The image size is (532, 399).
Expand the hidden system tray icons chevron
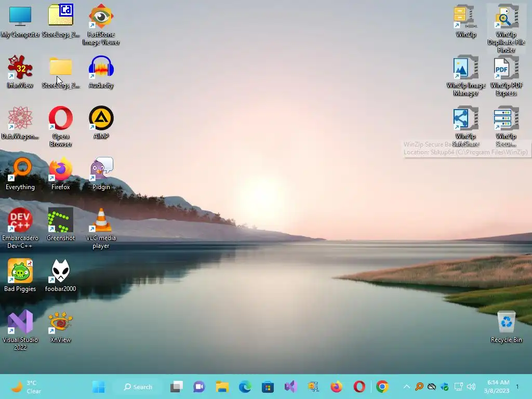(x=406, y=387)
